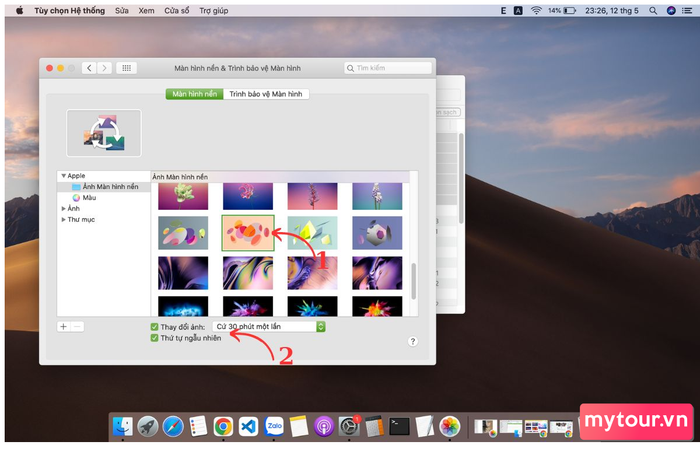Click the 'E' menu bar status item
Screen dimensions: 700x449
coord(503,10)
